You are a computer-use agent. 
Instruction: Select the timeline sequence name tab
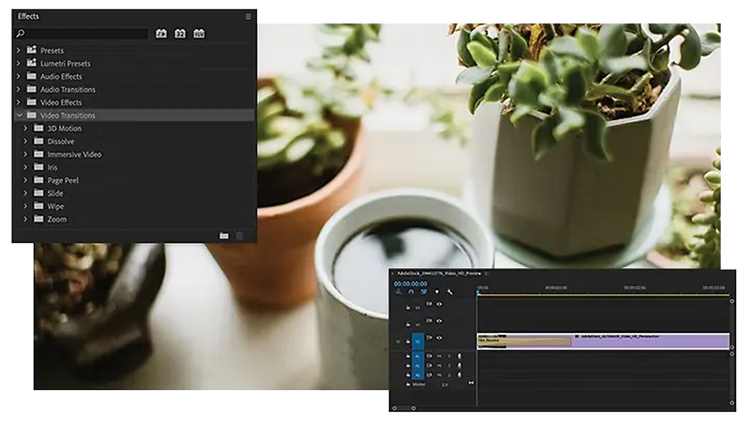[x=440, y=273]
